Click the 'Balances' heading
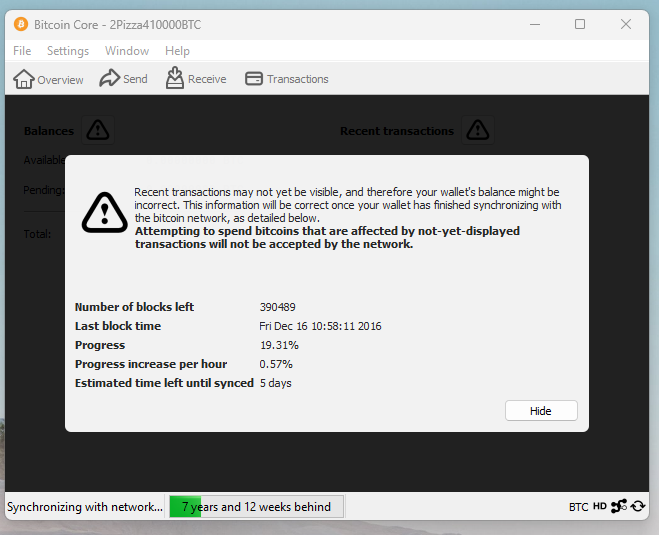 (x=49, y=131)
